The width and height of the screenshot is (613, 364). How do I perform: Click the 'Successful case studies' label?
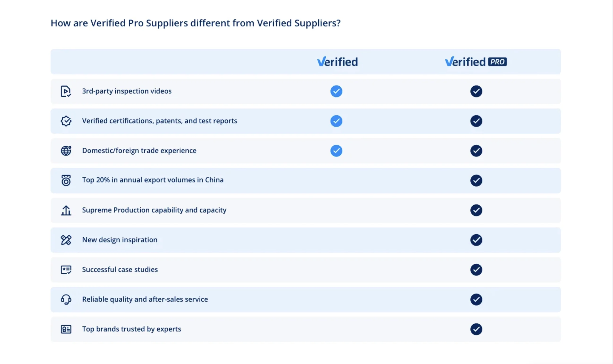(120, 270)
